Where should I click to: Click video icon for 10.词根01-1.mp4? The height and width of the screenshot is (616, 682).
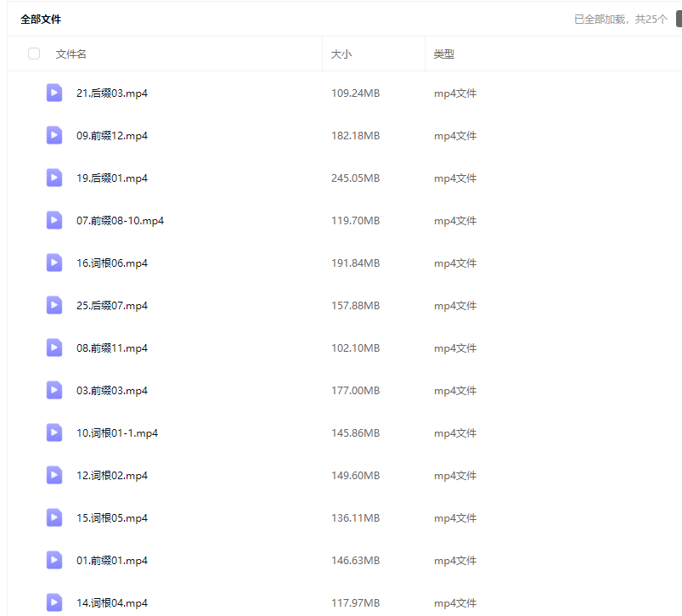[54, 432]
